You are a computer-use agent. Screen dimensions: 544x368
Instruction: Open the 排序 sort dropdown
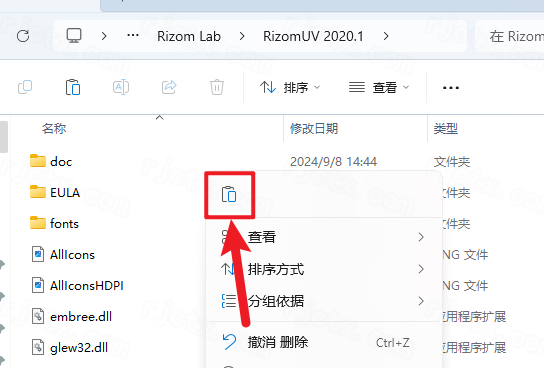(x=290, y=87)
